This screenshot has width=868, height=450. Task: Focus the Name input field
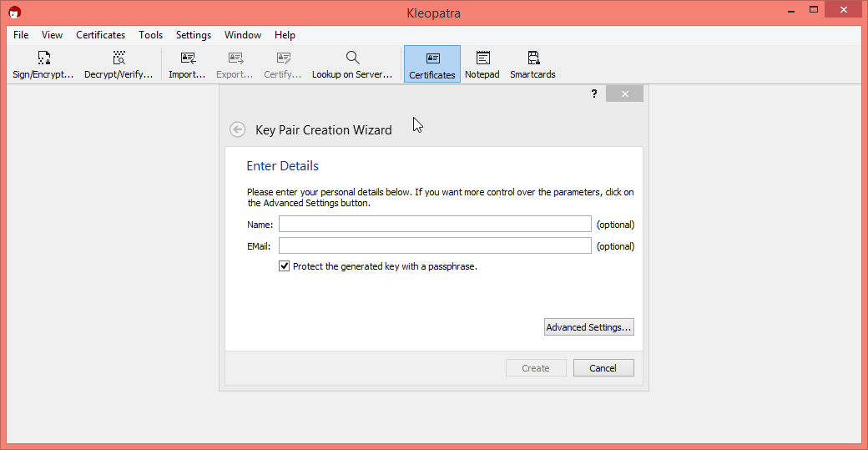(x=435, y=224)
